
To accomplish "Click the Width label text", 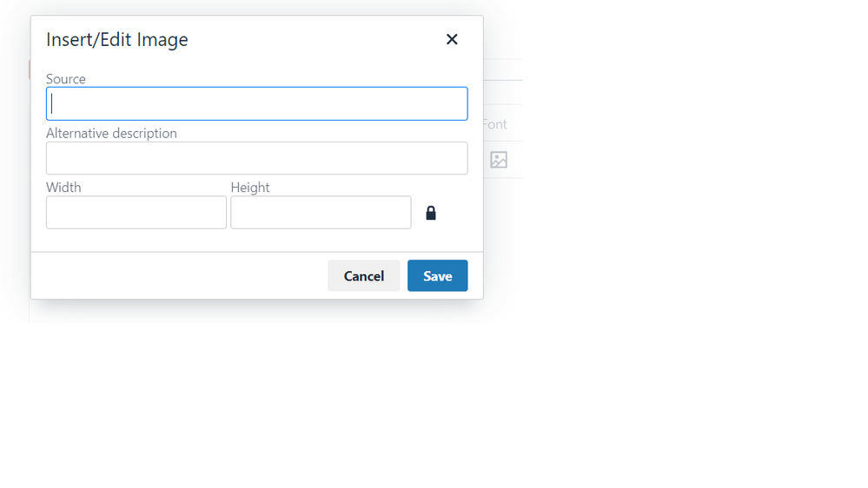I will point(63,188).
